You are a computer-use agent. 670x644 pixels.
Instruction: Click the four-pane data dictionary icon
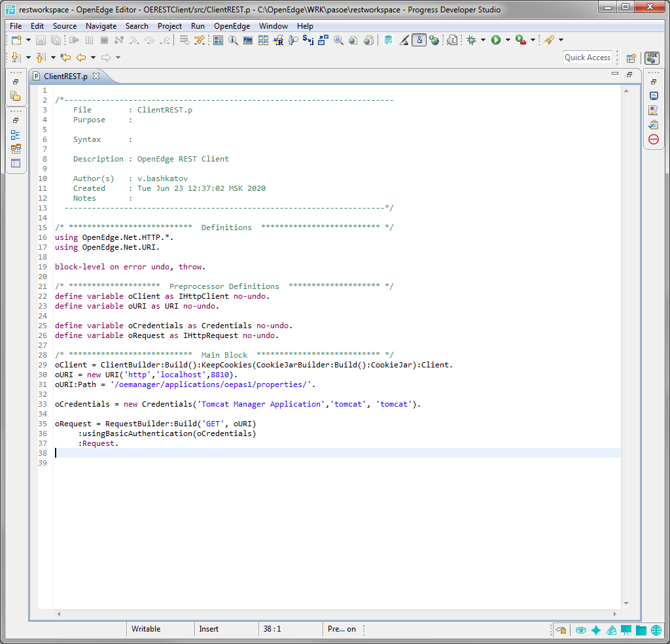(x=263, y=40)
